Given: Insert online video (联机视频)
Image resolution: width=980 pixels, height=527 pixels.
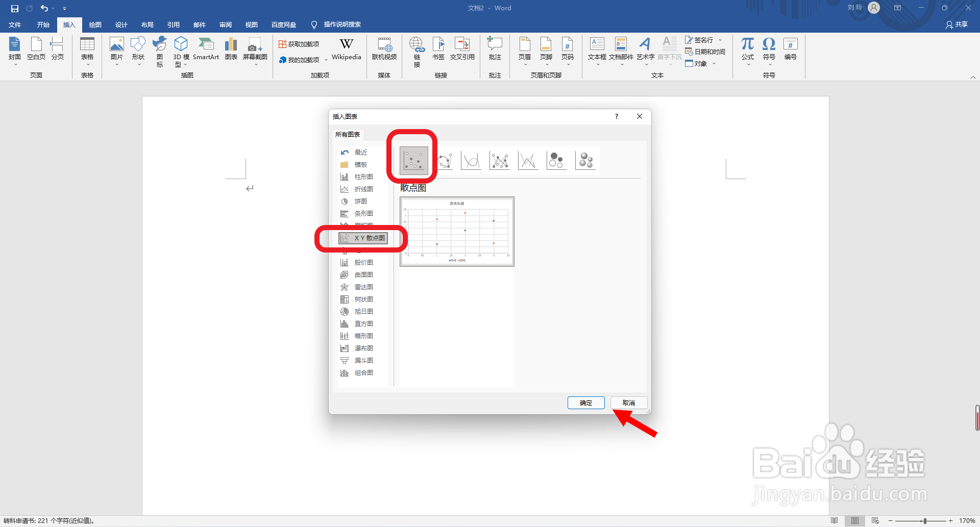Looking at the screenshot, I should (384, 49).
